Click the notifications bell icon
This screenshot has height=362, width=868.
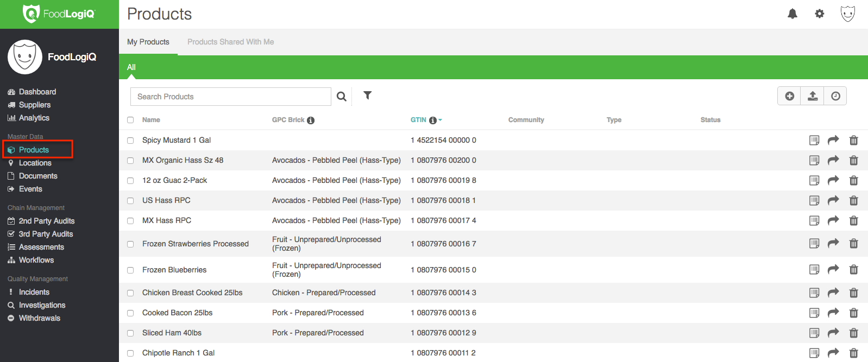pos(792,14)
